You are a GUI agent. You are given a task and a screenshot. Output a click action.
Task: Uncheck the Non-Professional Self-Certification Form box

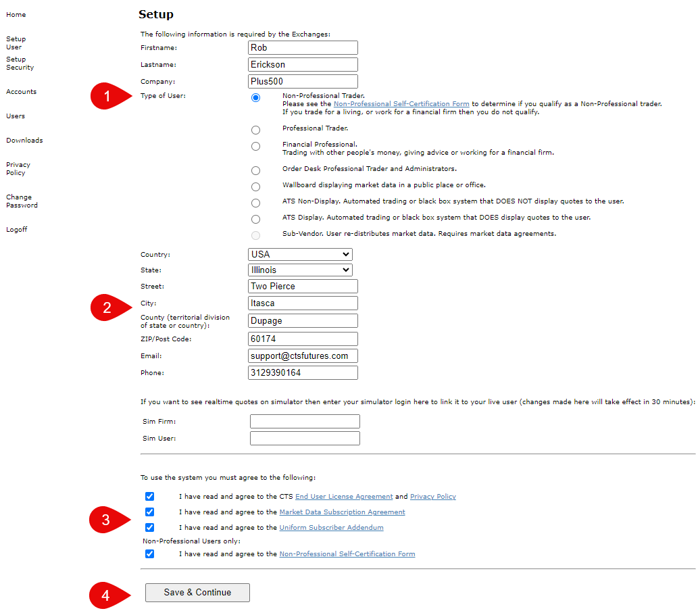pyautogui.click(x=149, y=553)
